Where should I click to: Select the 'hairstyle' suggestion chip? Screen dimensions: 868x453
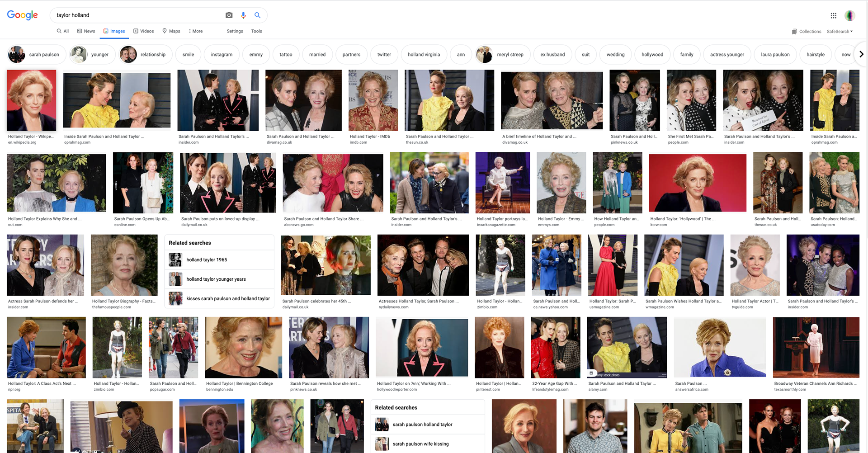[x=816, y=55]
